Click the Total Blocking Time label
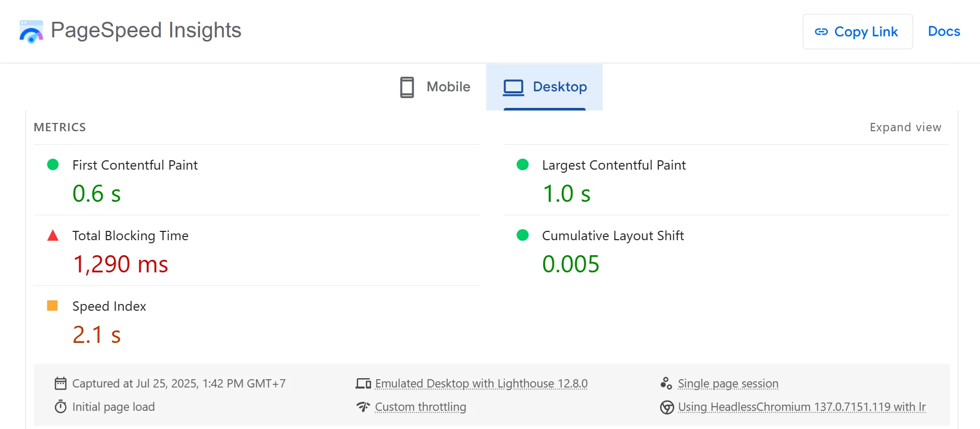980x429 pixels. (131, 236)
